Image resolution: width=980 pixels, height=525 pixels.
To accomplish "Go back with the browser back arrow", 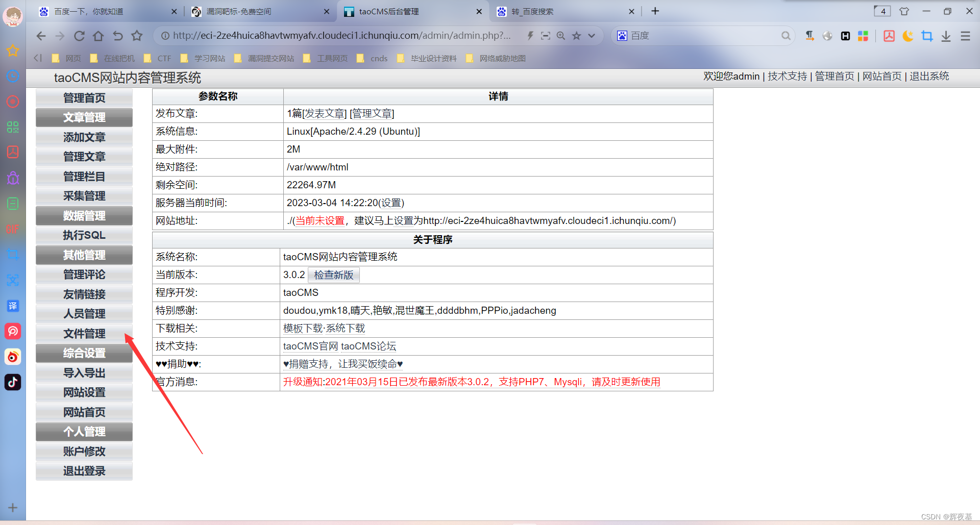I will 41,36.
